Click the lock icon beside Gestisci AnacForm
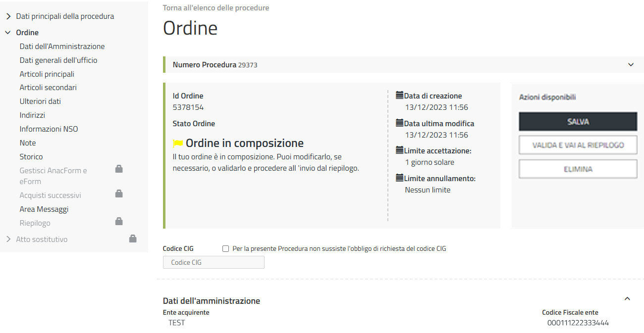This screenshot has height=333, width=644. pyautogui.click(x=119, y=169)
